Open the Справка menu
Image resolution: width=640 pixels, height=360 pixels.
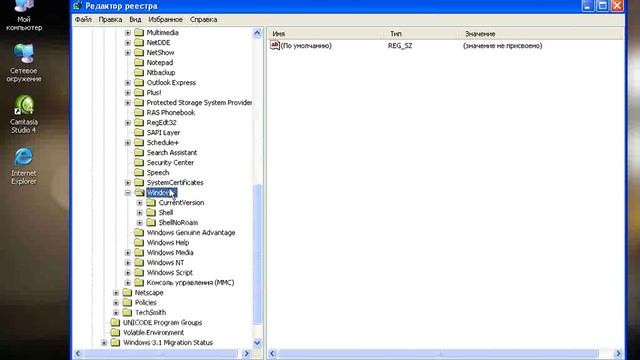pos(203,20)
